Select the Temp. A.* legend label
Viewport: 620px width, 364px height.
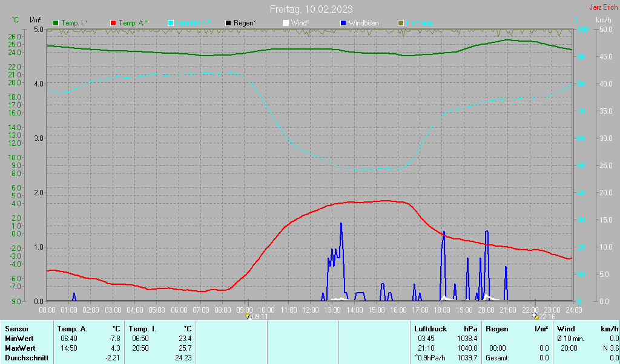[133, 24]
